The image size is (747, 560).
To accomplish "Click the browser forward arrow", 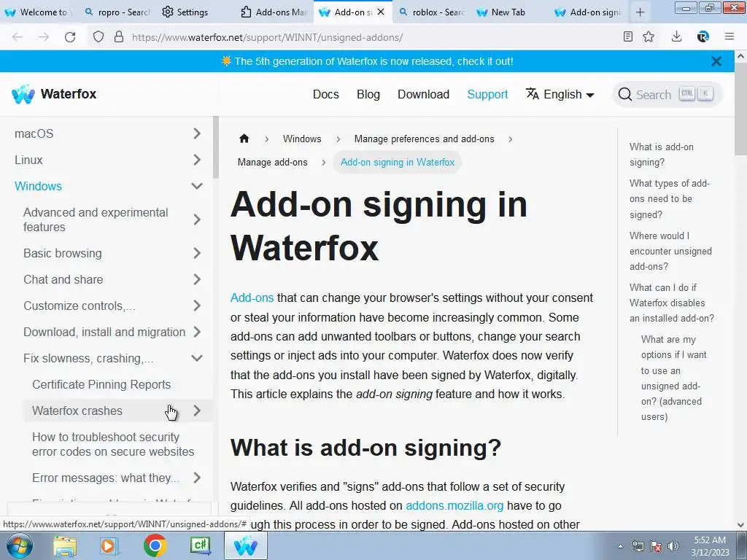I will click(x=44, y=37).
